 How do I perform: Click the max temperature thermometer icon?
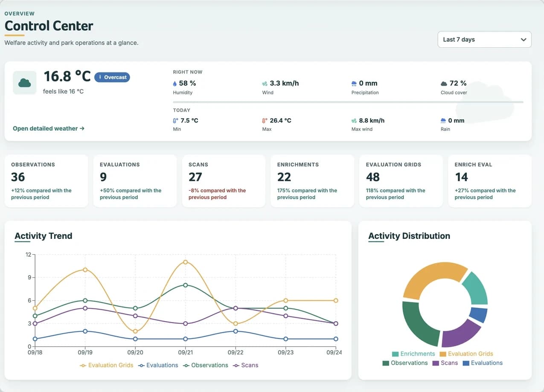point(265,121)
